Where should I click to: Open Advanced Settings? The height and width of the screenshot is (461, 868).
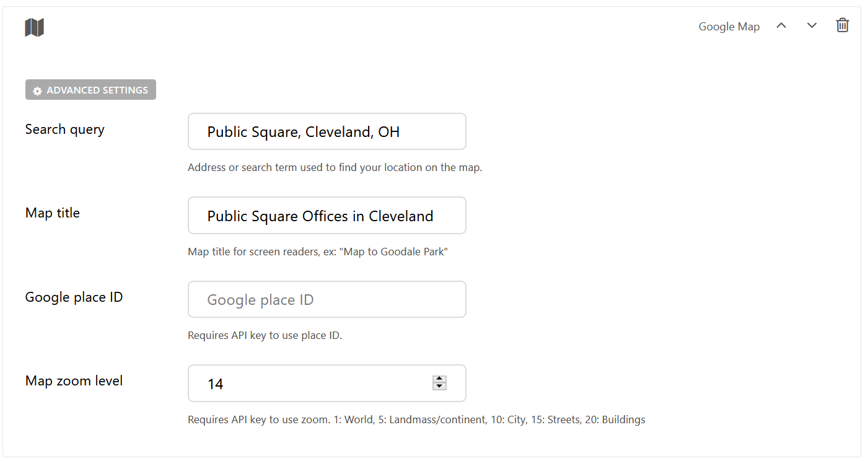90,90
